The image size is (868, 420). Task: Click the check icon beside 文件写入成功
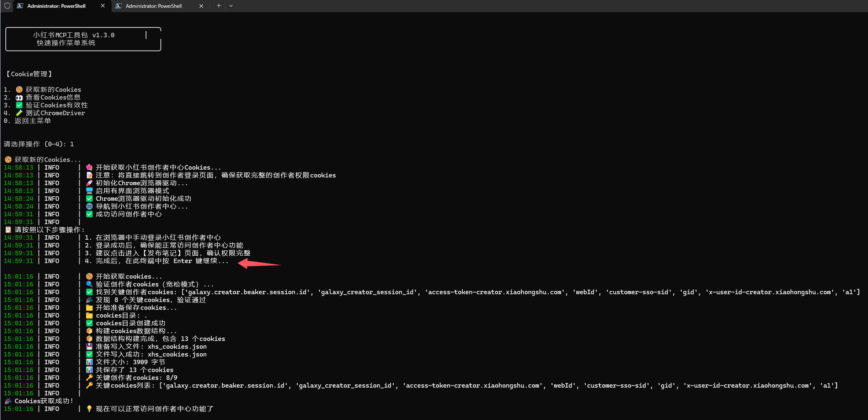point(89,354)
